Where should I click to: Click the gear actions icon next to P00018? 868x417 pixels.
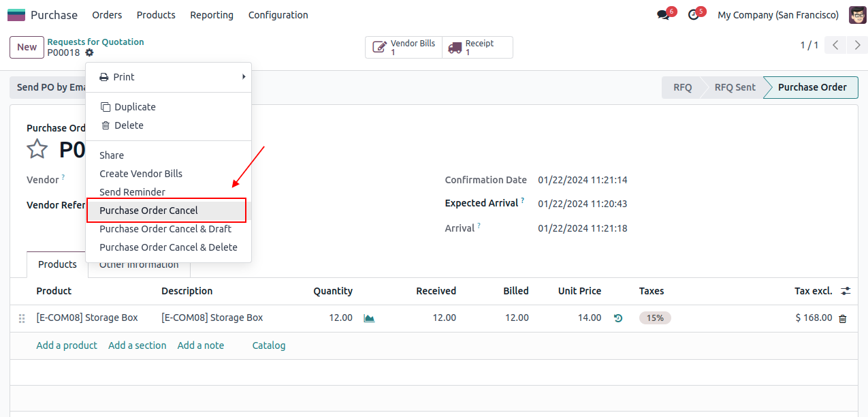coord(89,53)
